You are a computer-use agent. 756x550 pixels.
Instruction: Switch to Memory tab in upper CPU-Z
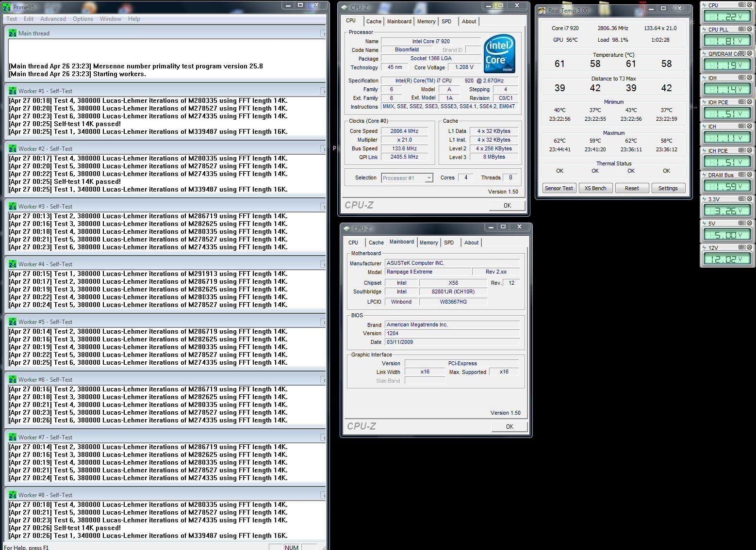pyautogui.click(x=427, y=21)
